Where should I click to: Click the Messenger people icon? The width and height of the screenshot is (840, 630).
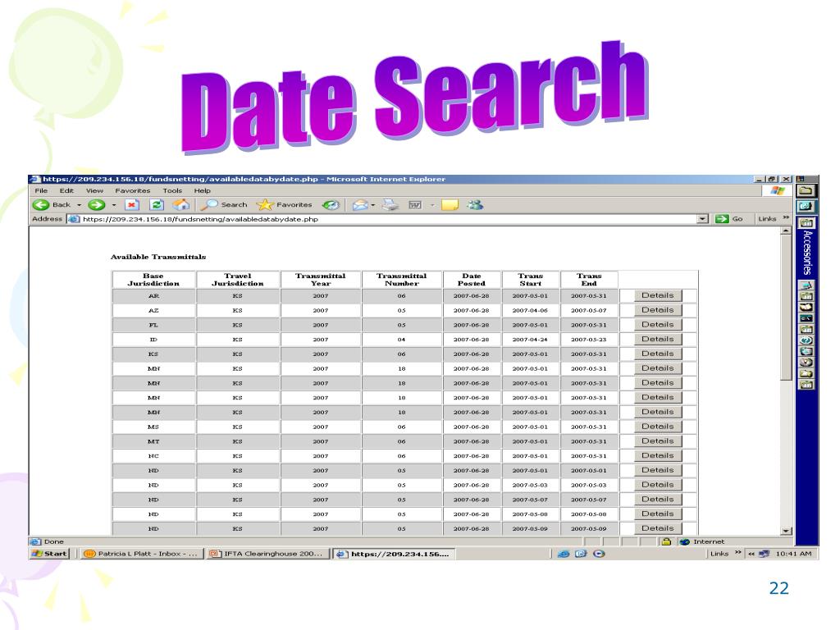click(475, 204)
